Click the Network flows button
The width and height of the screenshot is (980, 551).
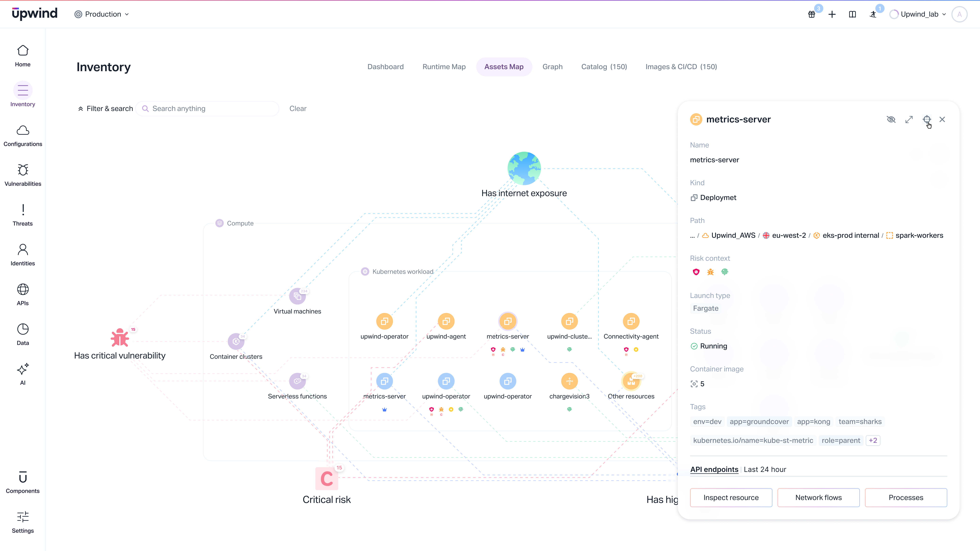tap(818, 497)
